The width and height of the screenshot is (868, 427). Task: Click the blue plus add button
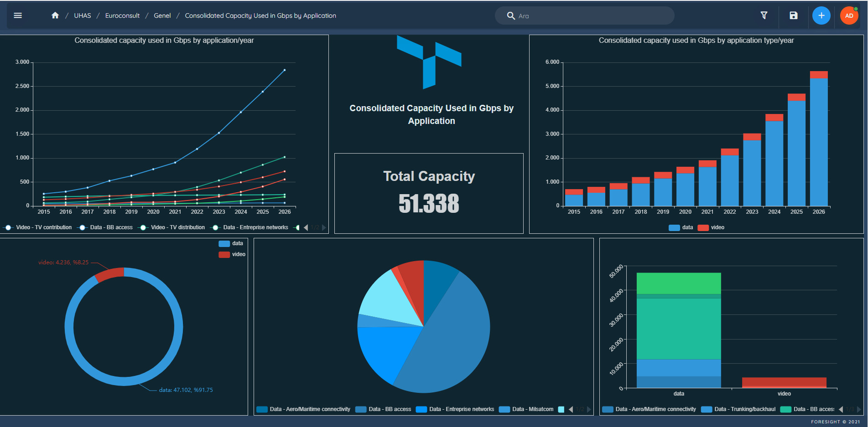point(821,15)
